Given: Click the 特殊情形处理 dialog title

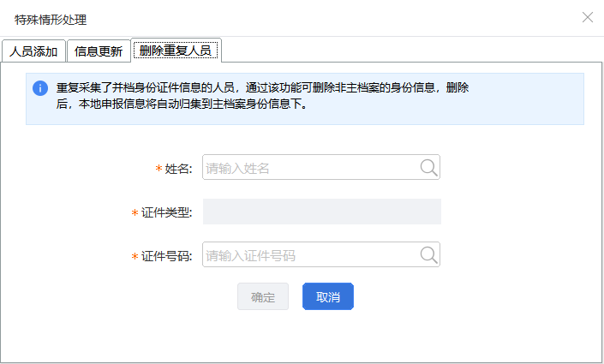Looking at the screenshot, I should pyautogui.click(x=51, y=20).
